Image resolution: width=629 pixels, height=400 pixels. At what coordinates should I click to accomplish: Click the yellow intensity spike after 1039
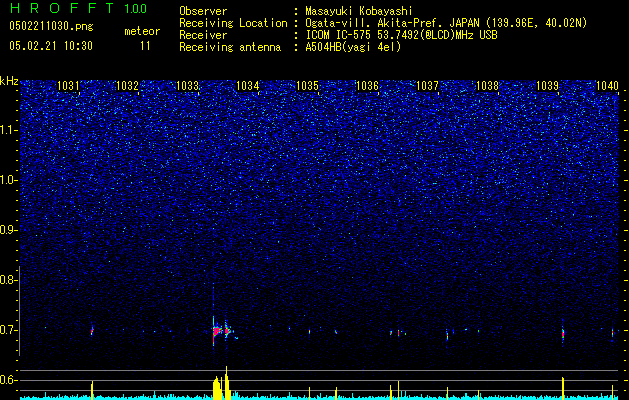[x=563, y=388]
